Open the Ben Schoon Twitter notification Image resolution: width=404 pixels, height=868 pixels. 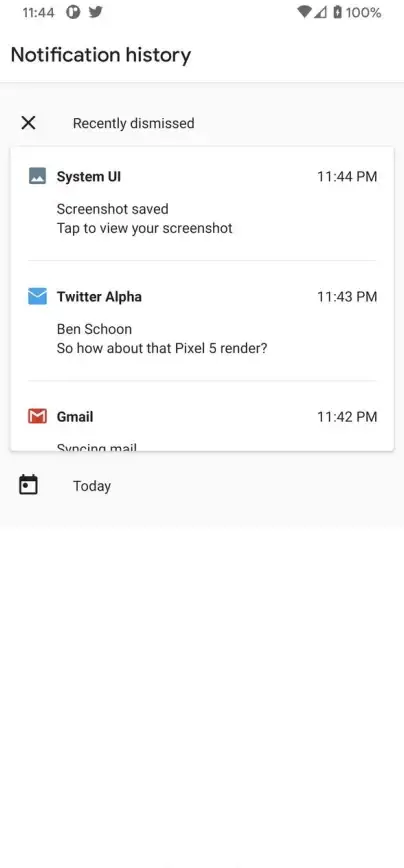click(x=202, y=321)
